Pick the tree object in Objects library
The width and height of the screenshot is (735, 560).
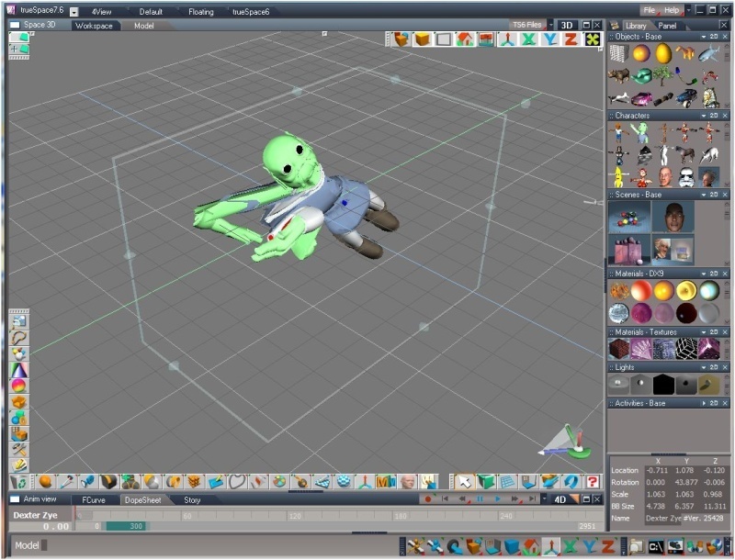[x=664, y=76]
